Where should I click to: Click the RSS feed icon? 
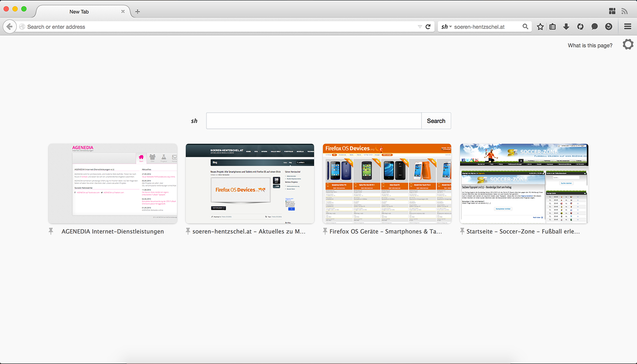625,11
